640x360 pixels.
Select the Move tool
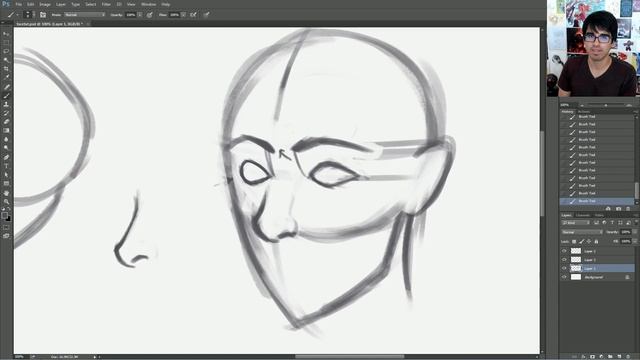(6, 34)
